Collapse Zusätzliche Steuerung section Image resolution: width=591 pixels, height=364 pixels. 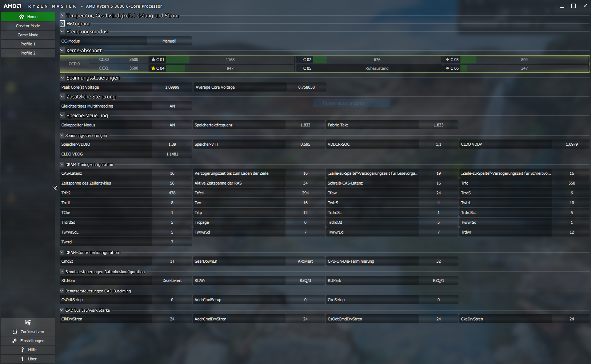click(x=62, y=97)
